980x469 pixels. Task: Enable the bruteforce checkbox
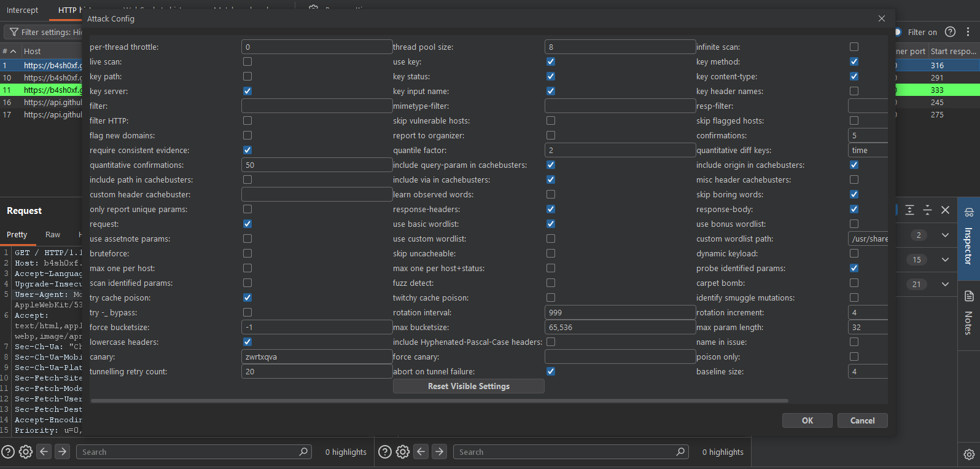tap(247, 253)
